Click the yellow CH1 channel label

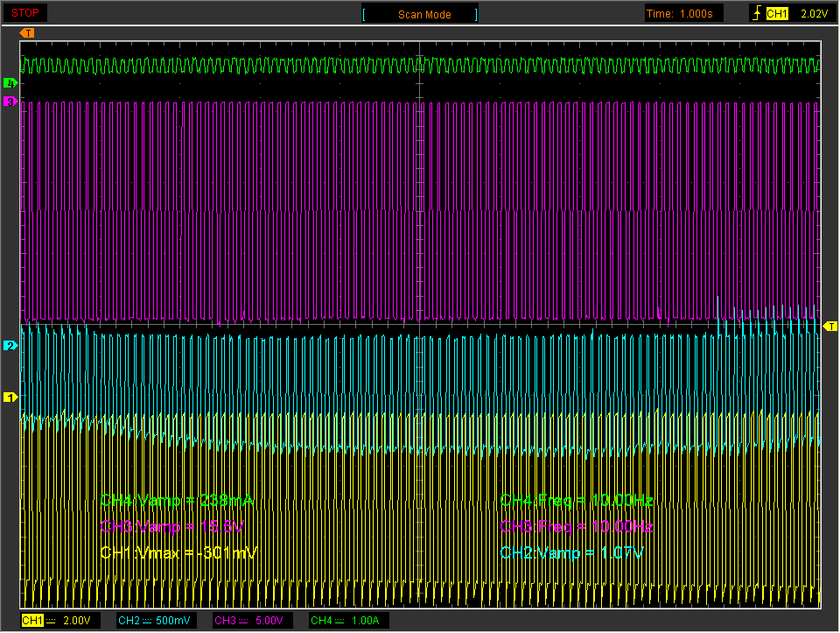coord(32,621)
